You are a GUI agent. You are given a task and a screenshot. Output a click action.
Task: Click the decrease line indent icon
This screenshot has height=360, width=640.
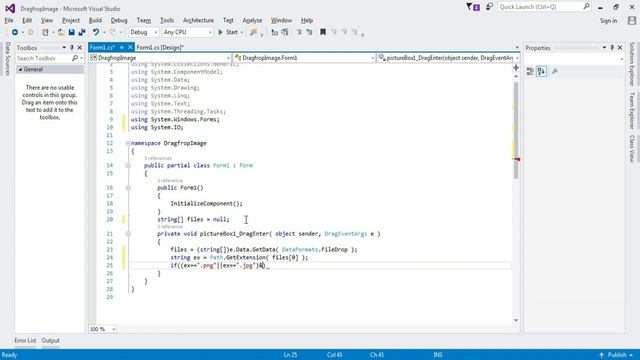275,32
